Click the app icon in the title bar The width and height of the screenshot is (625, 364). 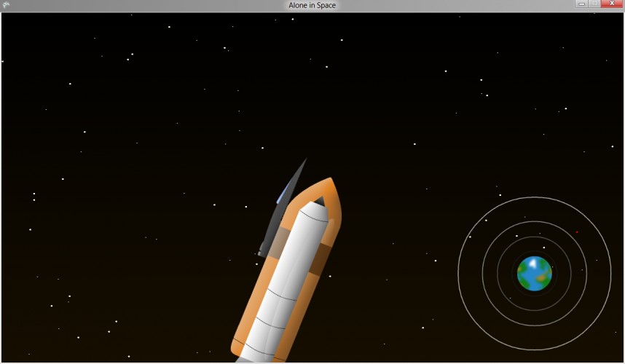tap(6, 5)
